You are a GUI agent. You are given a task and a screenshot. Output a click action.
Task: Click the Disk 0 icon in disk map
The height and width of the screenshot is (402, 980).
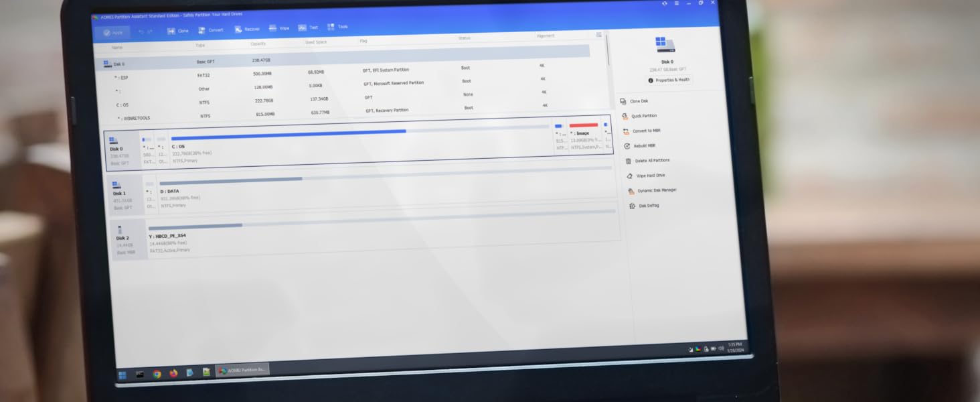[x=113, y=140]
